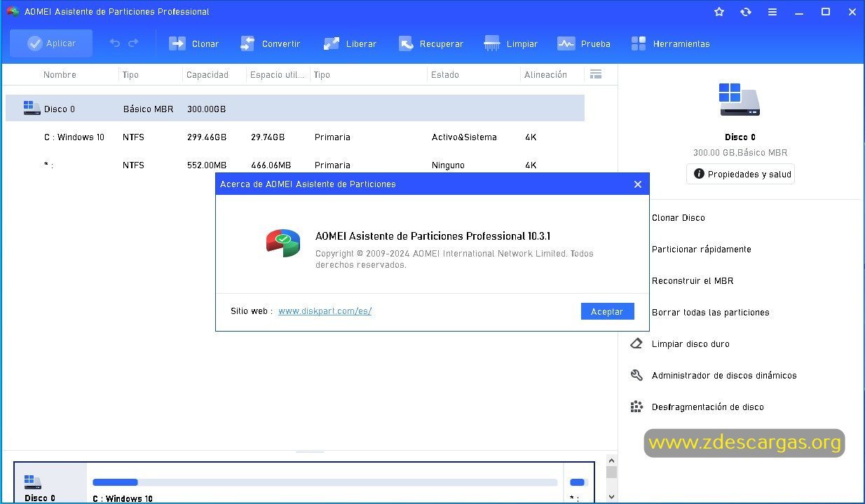Image resolution: width=865 pixels, height=504 pixels.
Task: Select Desfragmentación de disco option
Action: click(x=707, y=407)
